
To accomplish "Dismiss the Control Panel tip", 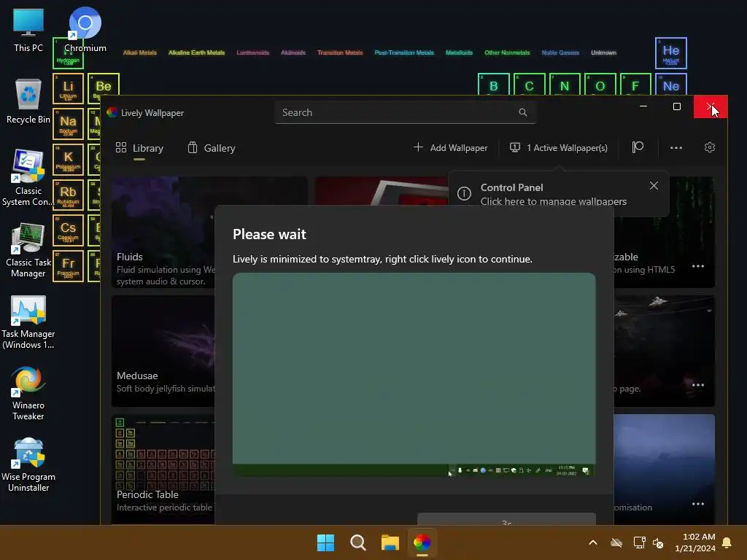I will coord(654,186).
